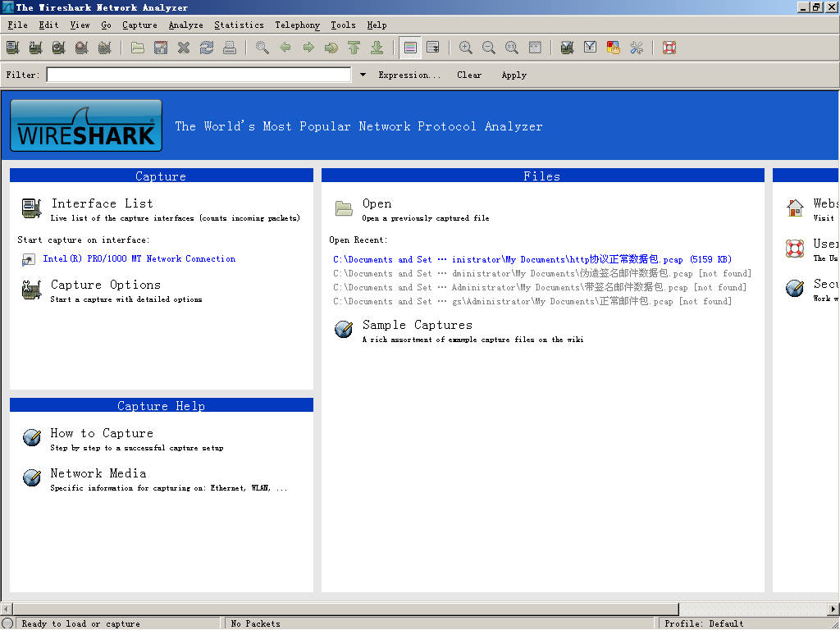Click Security globe icon on right panel
This screenshot has height=630, width=840.
coord(795,288)
